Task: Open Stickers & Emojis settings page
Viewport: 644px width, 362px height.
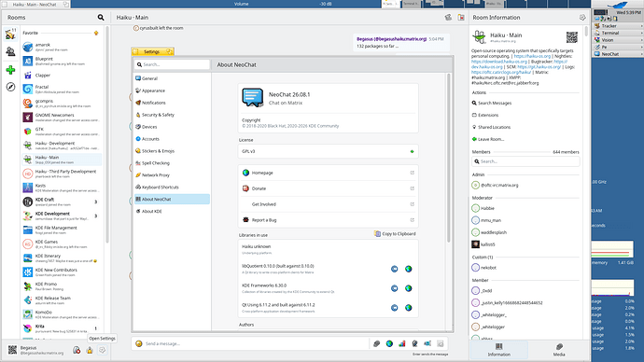Action: click(172, 151)
